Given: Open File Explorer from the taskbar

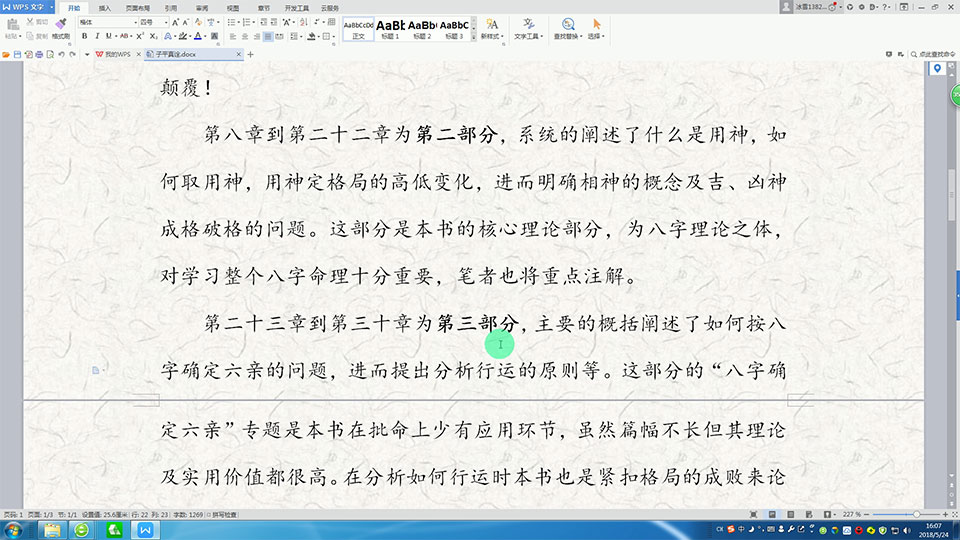Looking at the screenshot, I should click(x=51, y=530).
